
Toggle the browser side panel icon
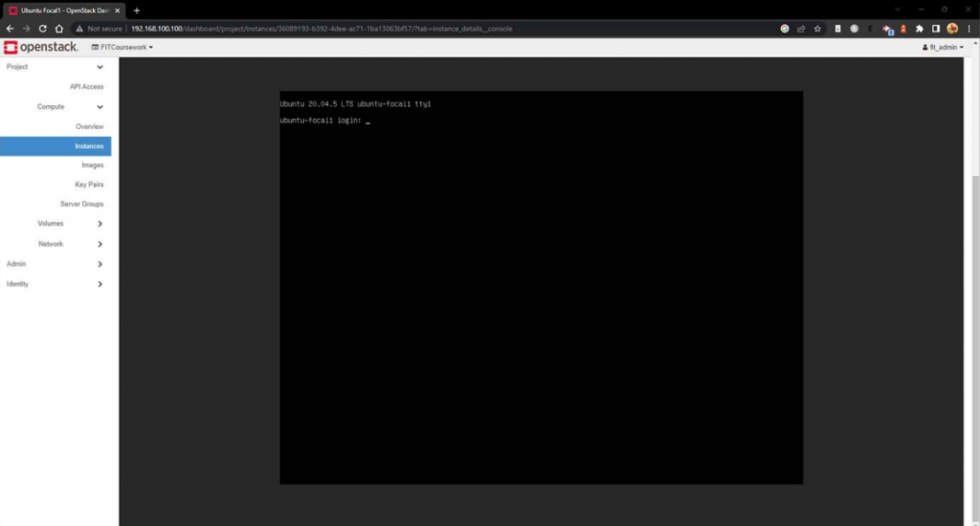[x=936, y=29]
